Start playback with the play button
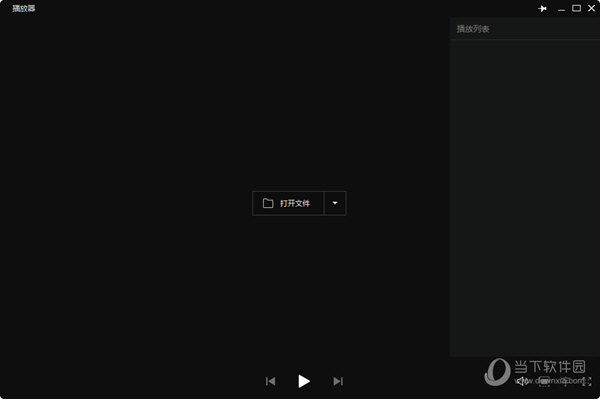 pyautogui.click(x=304, y=381)
